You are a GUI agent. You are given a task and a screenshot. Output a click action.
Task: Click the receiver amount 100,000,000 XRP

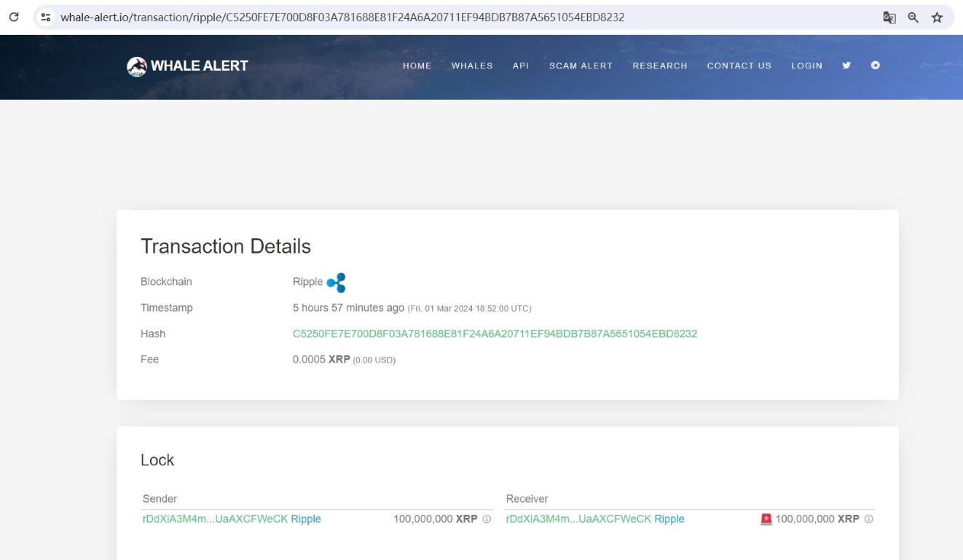click(x=817, y=519)
